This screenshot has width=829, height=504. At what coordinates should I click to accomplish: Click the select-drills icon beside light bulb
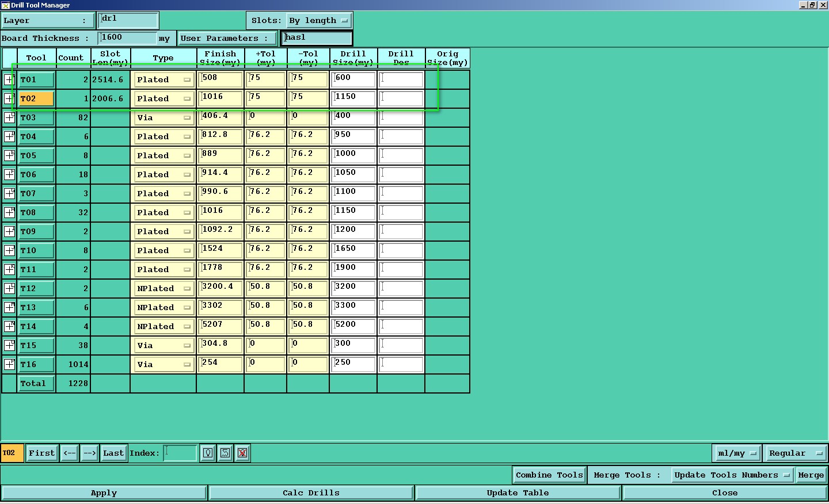coord(225,453)
